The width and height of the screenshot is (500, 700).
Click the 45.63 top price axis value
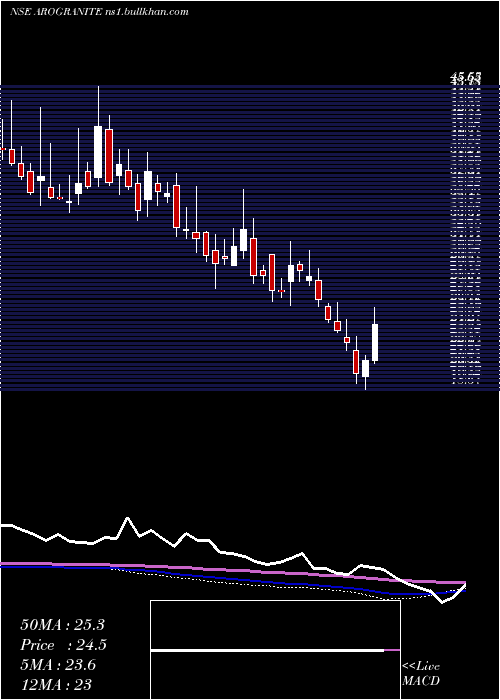[x=465, y=79]
